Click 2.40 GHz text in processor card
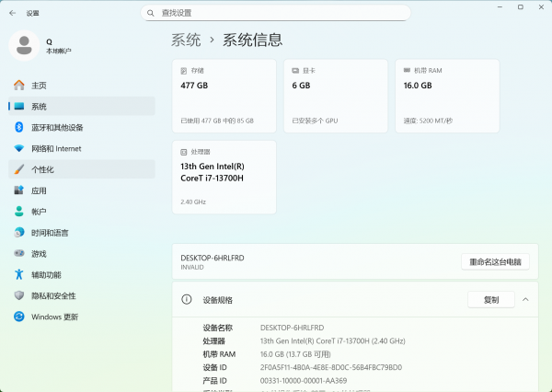Screen dimensions: 552x392 193,202
